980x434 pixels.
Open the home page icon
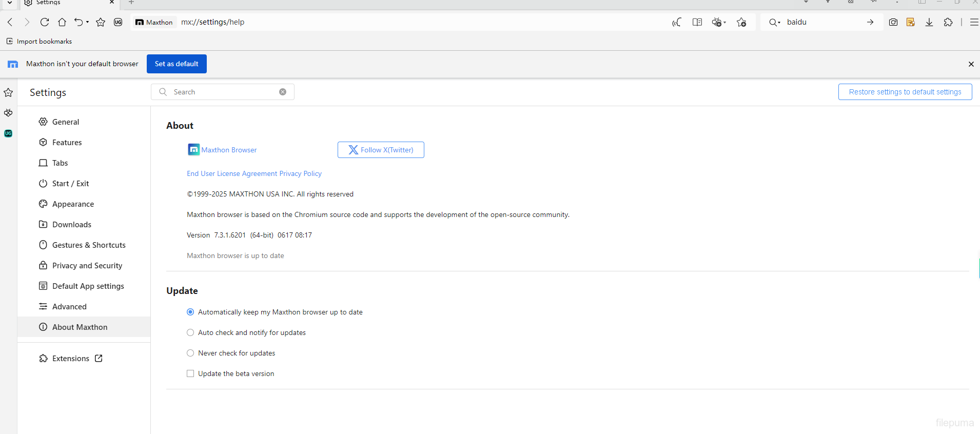[62, 22]
